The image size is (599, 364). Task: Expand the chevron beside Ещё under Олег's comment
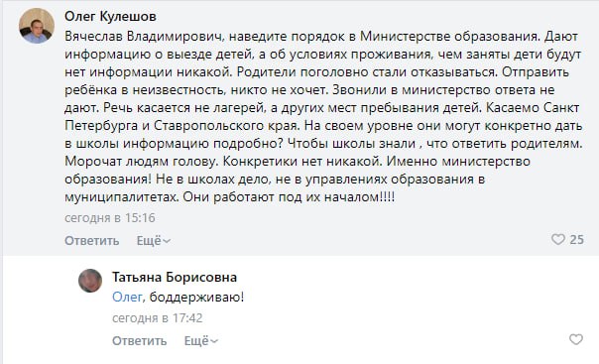pos(167,241)
